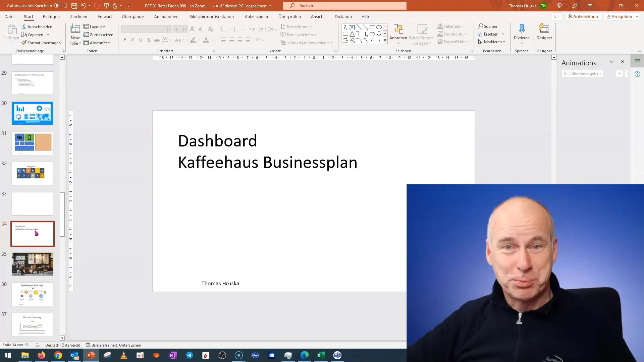Open Layout dropdown
This screenshot has height=362, width=644.
pos(95,26)
